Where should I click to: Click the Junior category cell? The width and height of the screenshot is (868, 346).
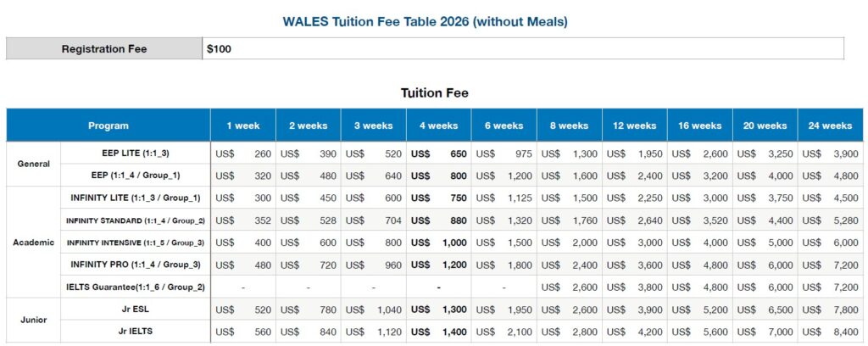pyautogui.click(x=34, y=321)
